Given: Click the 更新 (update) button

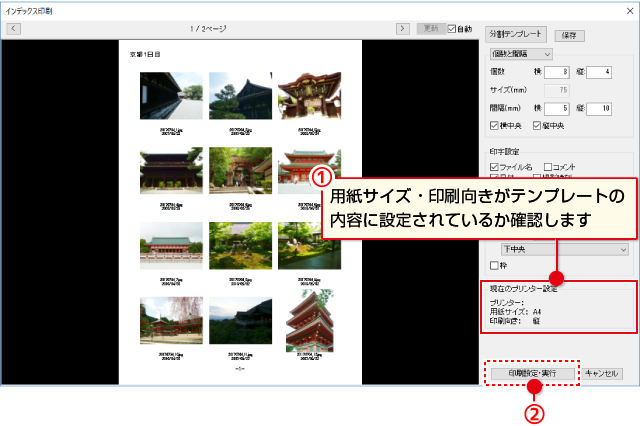Looking at the screenshot, I should (431, 29).
